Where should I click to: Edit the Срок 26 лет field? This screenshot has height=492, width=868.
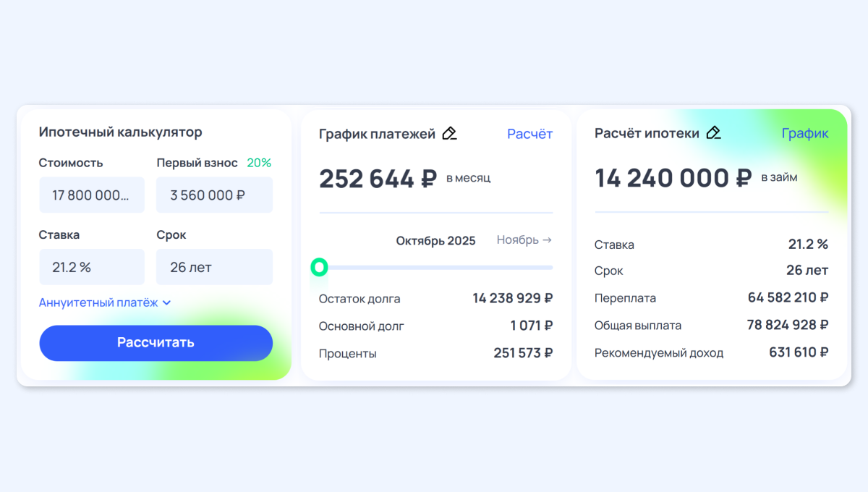(214, 267)
